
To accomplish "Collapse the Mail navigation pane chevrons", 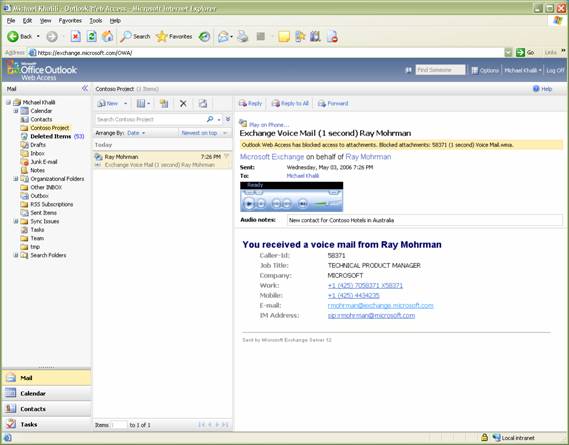I will click(85, 88).
